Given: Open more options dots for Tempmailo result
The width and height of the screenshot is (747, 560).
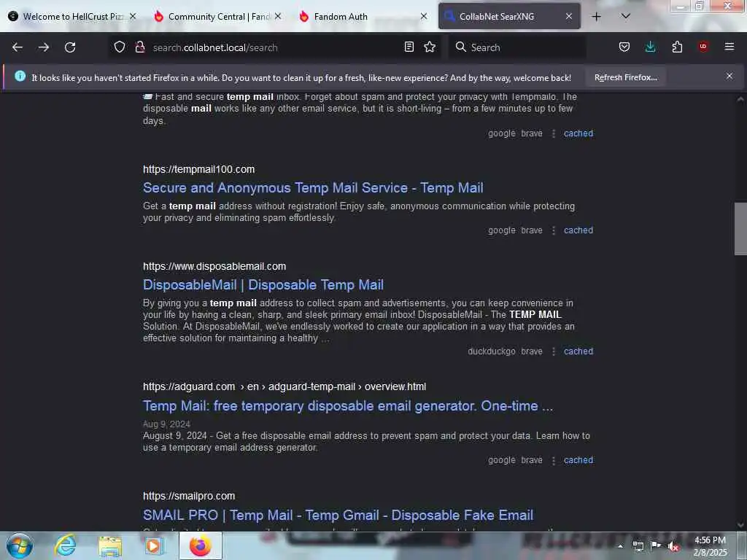Looking at the screenshot, I should click(553, 134).
